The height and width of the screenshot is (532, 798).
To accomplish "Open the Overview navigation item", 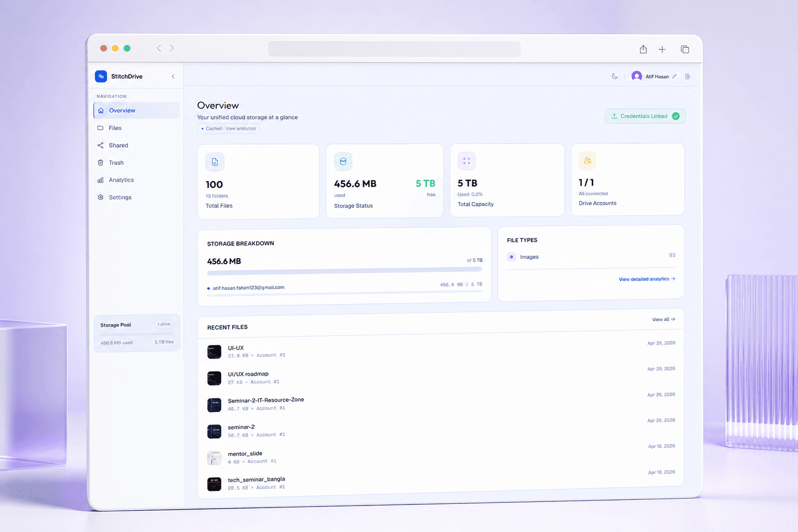I will coord(137,110).
